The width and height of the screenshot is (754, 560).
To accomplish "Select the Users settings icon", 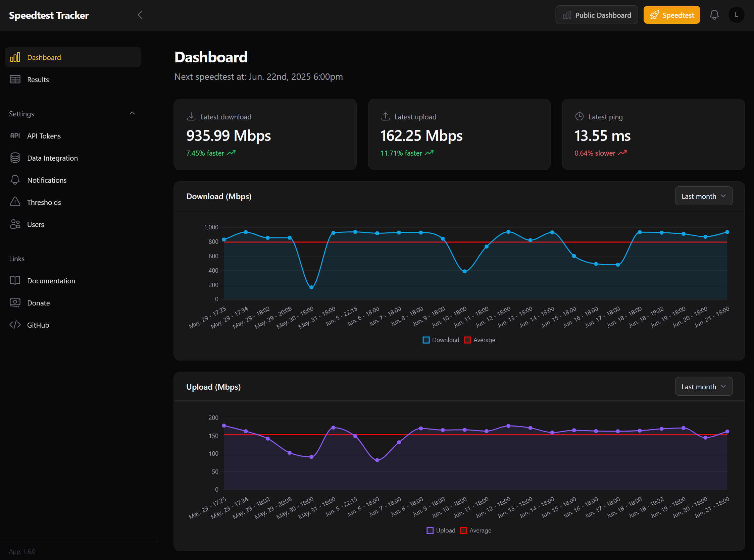I will tap(15, 224).
